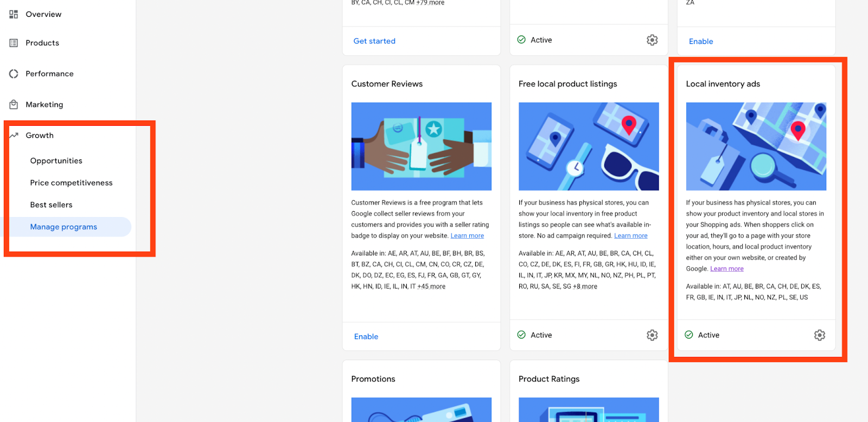
Task: Click the Marketing shopping bag icon
Action: coord(14,105)
